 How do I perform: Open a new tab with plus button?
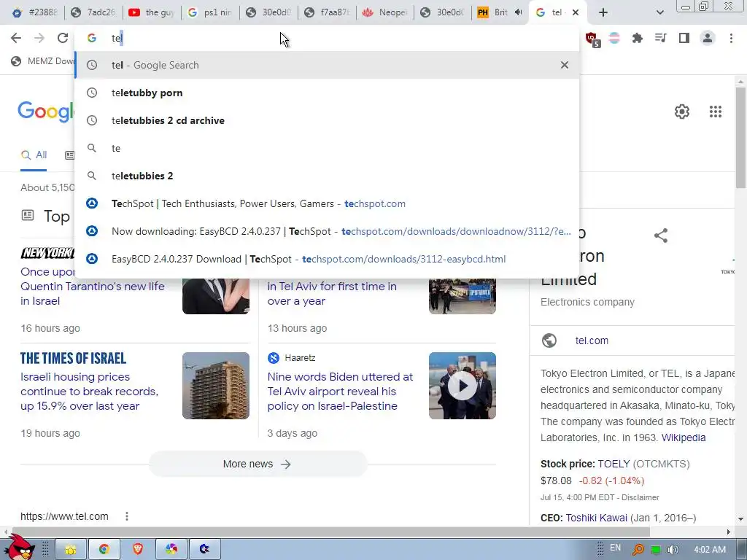coord(603,12)
